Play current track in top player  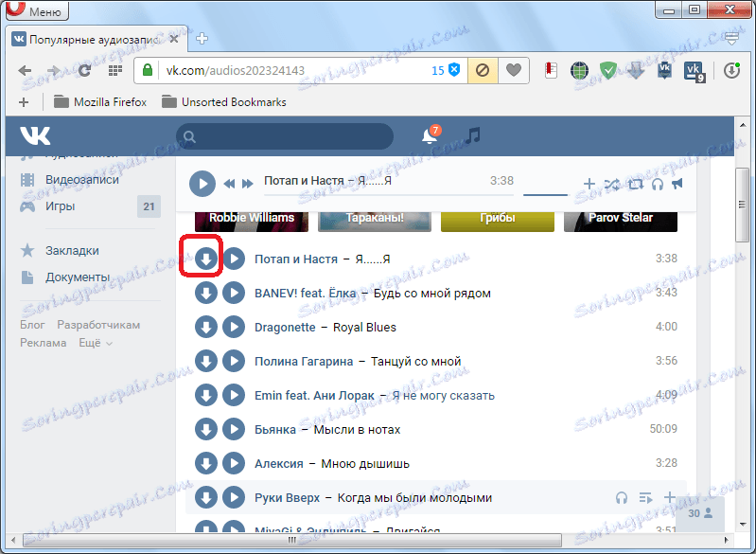click(x=202, y=184)
